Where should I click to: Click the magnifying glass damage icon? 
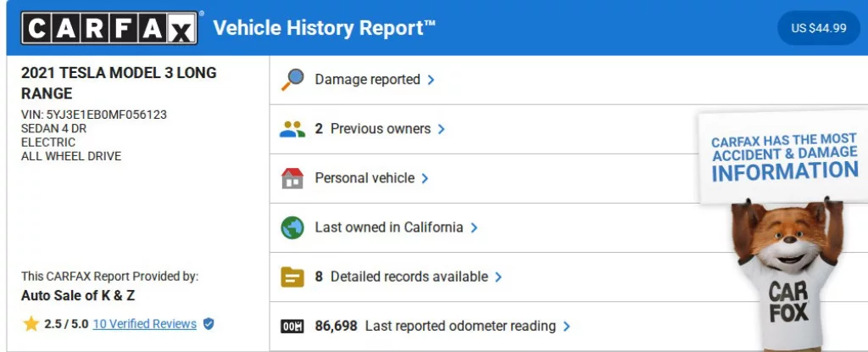pos(292,79)
